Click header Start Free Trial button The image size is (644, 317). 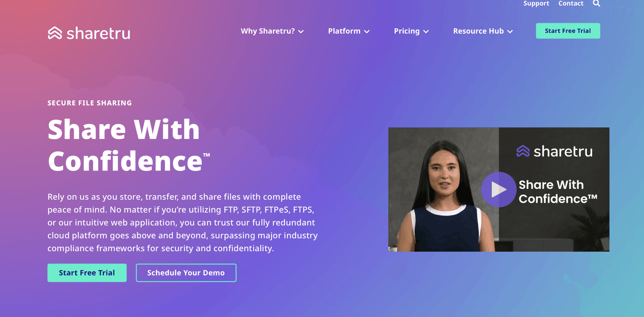point(568,31)
